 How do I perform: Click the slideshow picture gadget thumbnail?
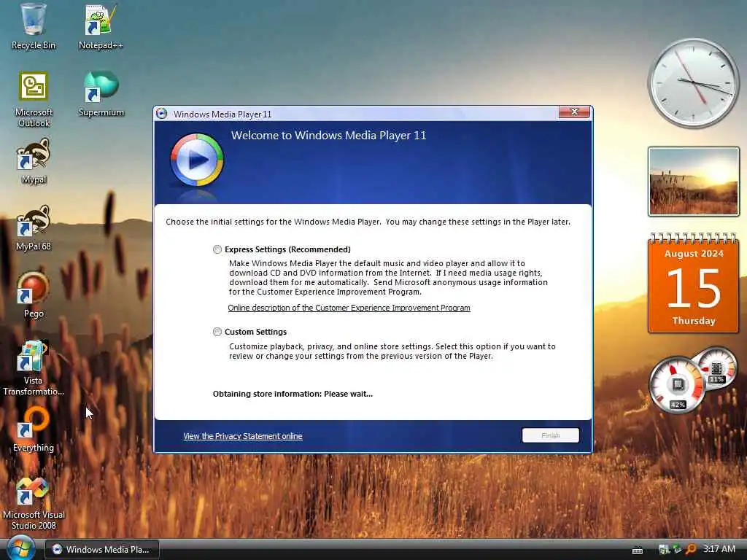pyautogui.click(x=694, y=182)
